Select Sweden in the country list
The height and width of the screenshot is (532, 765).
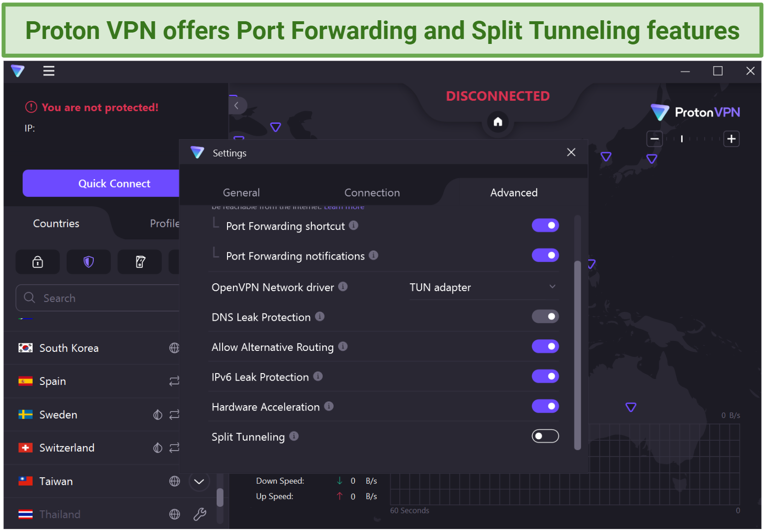[x=92, y=415]
